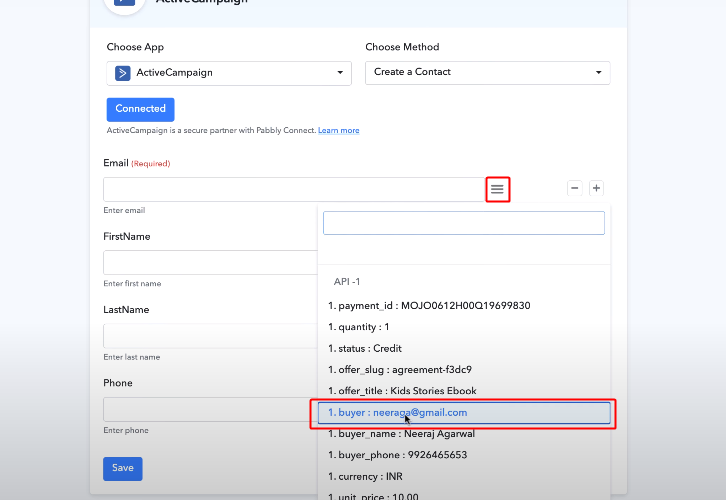
Task: Click the 'Enter last name' hint text
Action: pyautogui.click(x=131, y=357)
